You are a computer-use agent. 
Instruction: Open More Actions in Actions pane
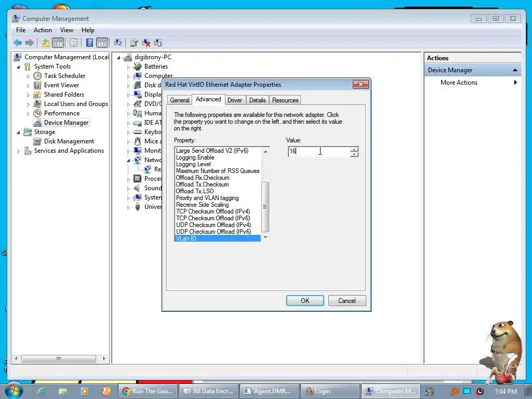coord(459,83)
